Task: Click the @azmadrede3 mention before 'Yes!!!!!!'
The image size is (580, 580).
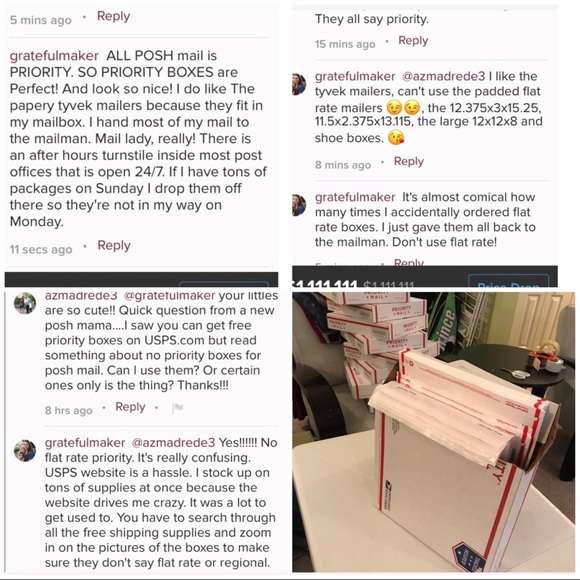Action: [173, 443]
